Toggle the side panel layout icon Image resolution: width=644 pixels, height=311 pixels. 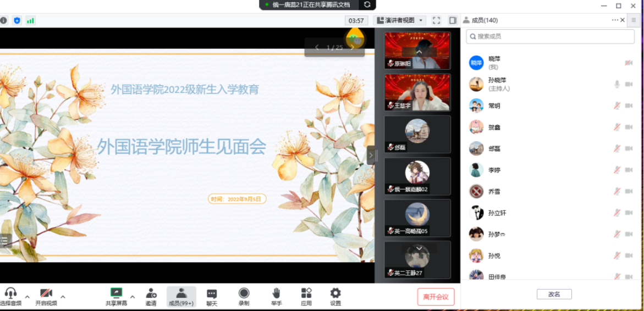[453, 20]
